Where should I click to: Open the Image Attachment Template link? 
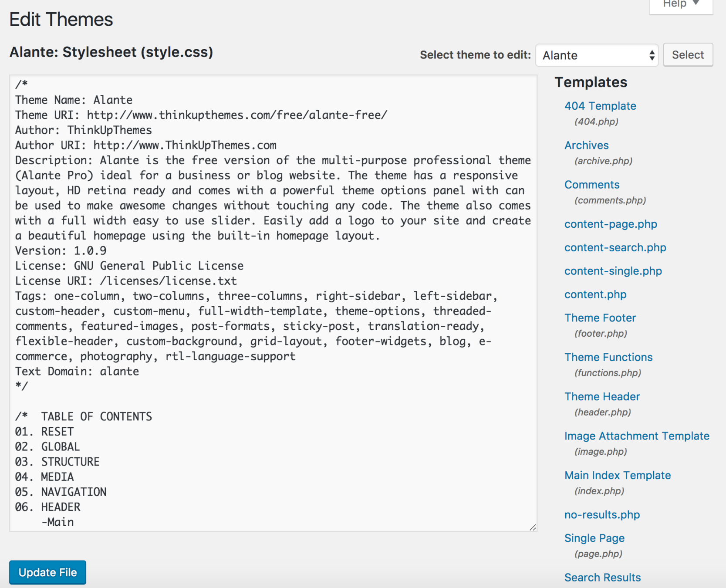coord(637,436)
